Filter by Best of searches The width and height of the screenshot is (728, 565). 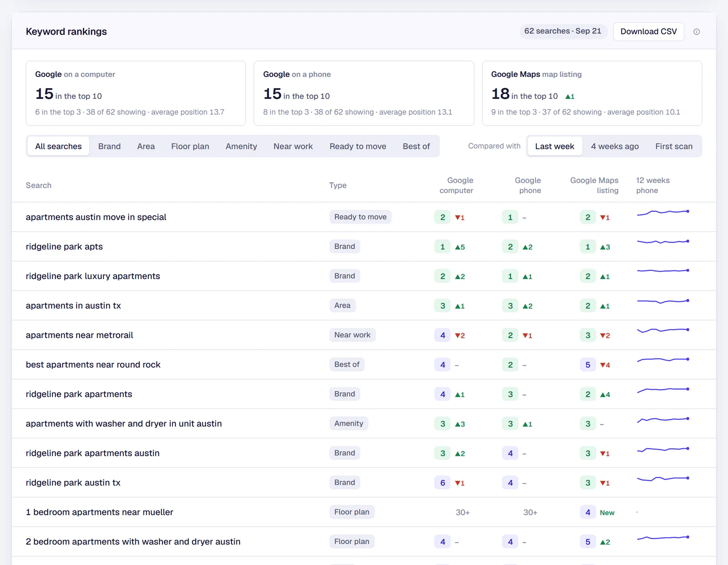pos(416,146)
